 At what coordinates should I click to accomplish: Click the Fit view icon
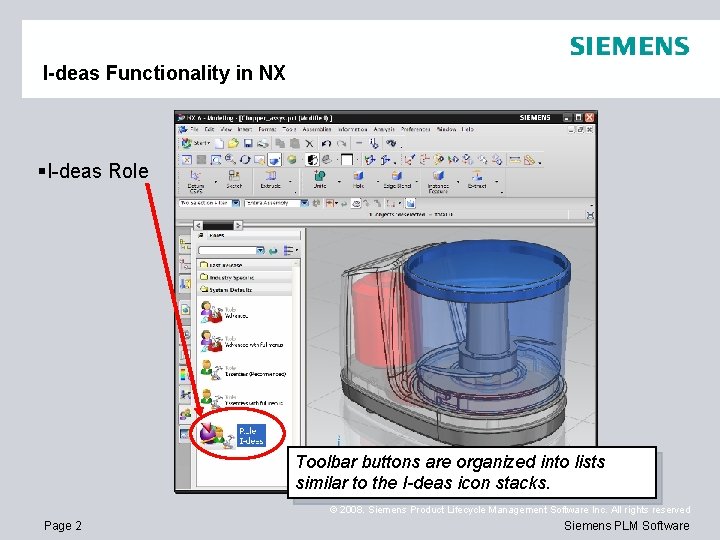pyautogui.click(x=187, y=160)
